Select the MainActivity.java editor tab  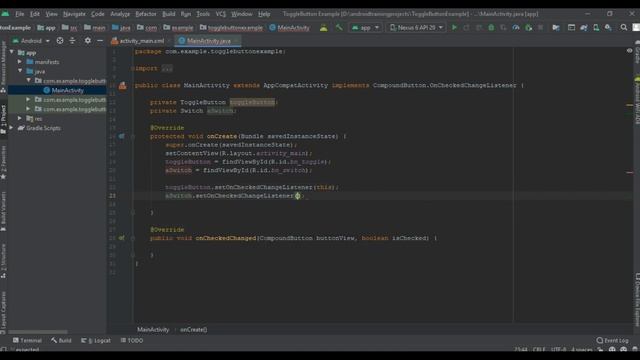pos(208,41)
